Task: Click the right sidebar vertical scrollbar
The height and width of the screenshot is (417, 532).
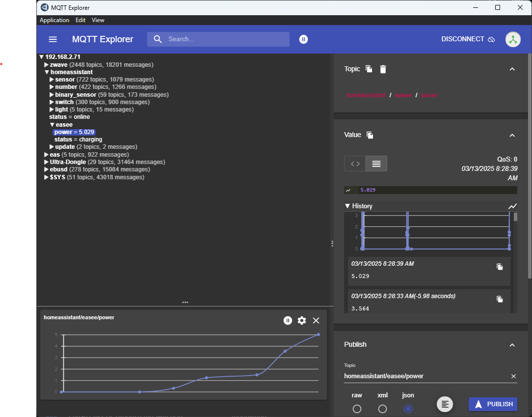Action: (x=530, y=167)
